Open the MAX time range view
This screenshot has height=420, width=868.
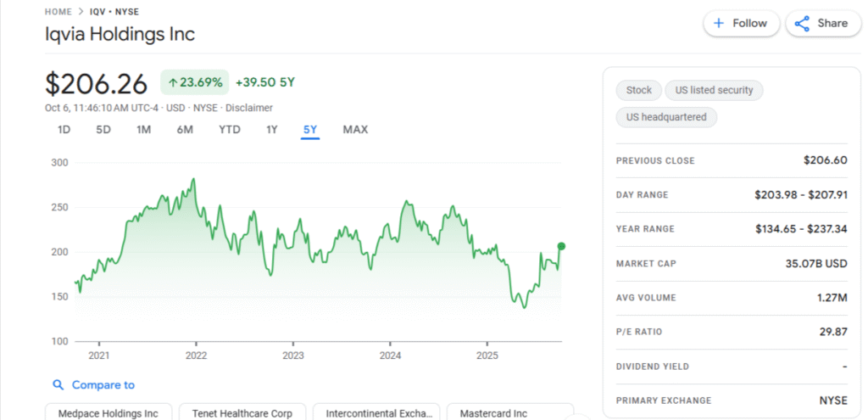355,130
